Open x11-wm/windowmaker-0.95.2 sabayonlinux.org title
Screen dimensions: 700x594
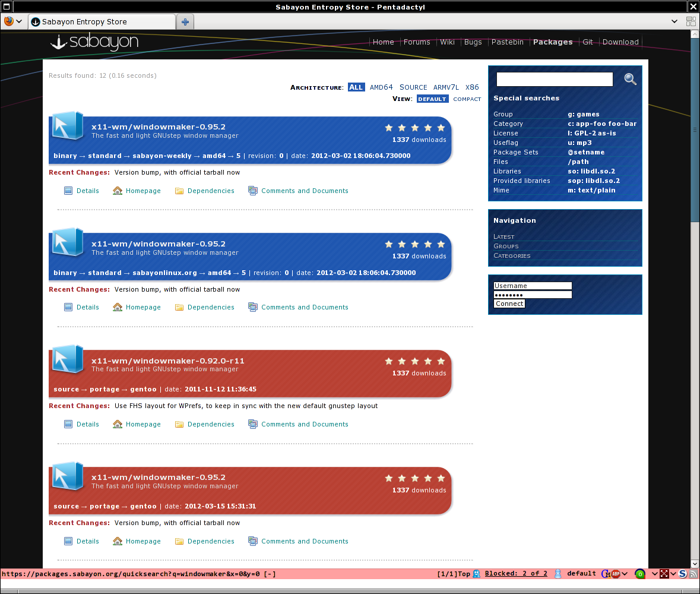158,244
